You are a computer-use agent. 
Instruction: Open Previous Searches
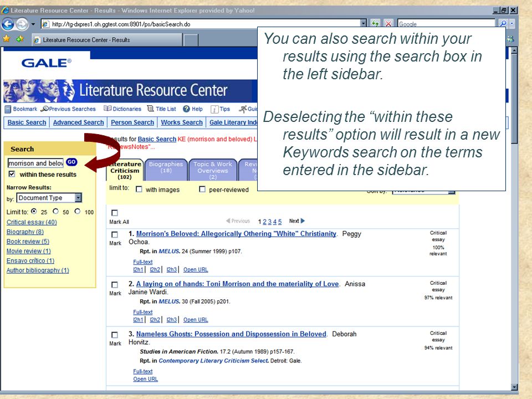point(68,109)
